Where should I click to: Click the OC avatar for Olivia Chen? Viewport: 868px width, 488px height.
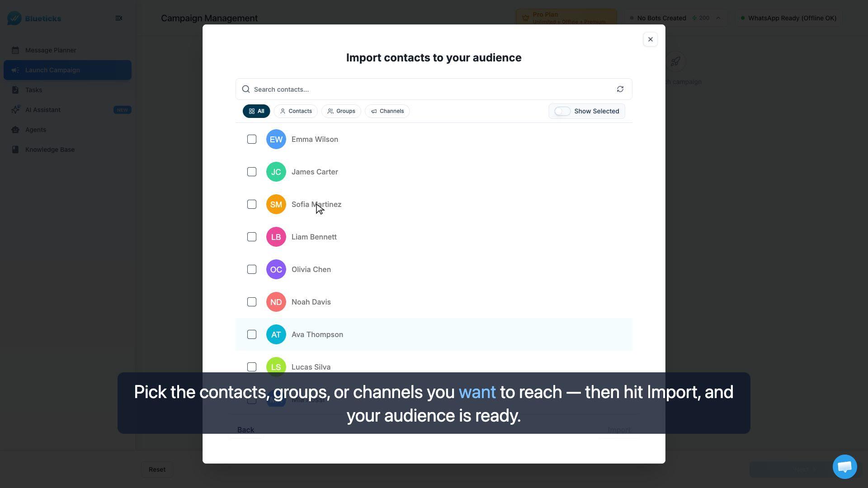[276, 269]
